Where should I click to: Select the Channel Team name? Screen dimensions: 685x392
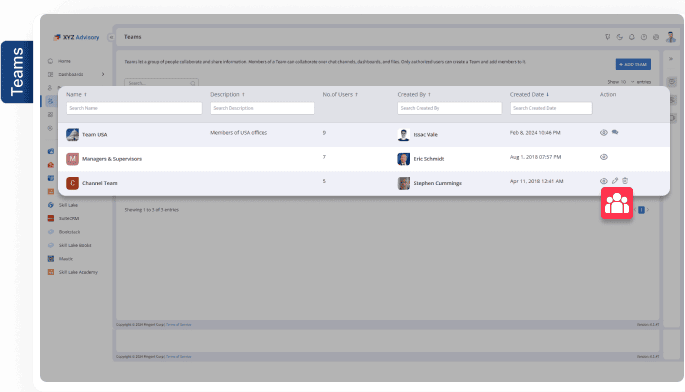click(100, 183)
